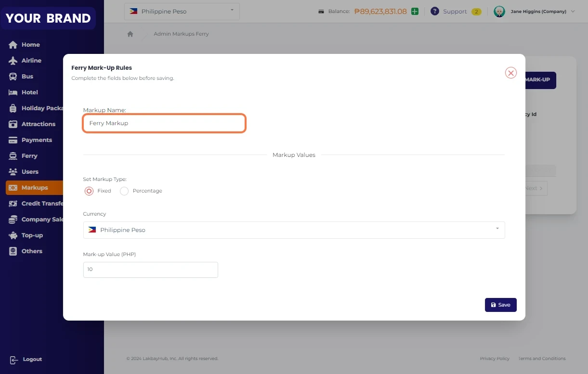588x374 pixels.
Task: Click the Hotel bed icon
Action: click(13, 92)
